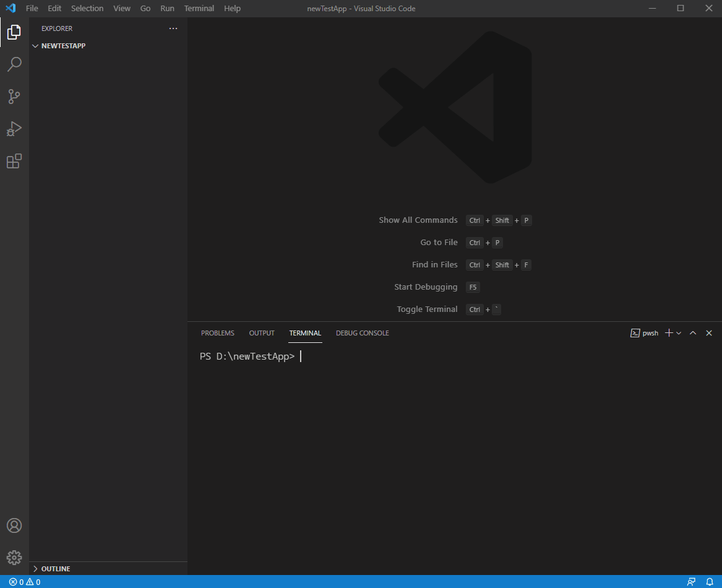Image resolution: width=722 pixels, height=588 pixels.
Task: Click the Toggle Terminal hint text
Action: [428, 309]
